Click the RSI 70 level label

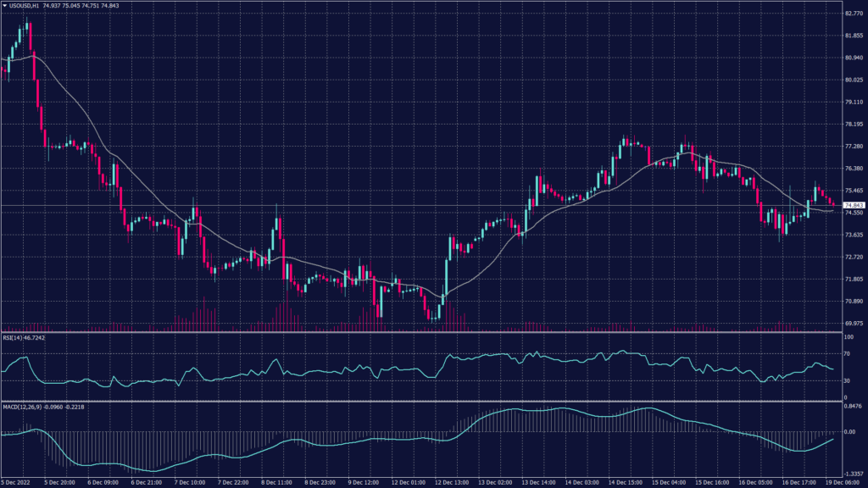point(847,353)
